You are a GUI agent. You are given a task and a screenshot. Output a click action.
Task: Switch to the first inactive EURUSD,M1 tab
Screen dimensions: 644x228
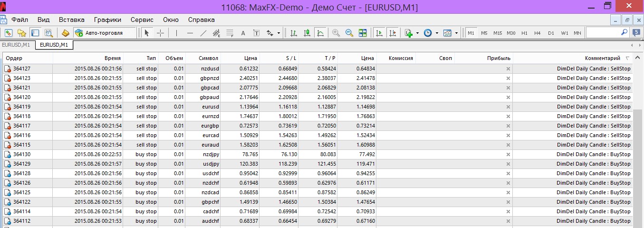coord(16,45)
